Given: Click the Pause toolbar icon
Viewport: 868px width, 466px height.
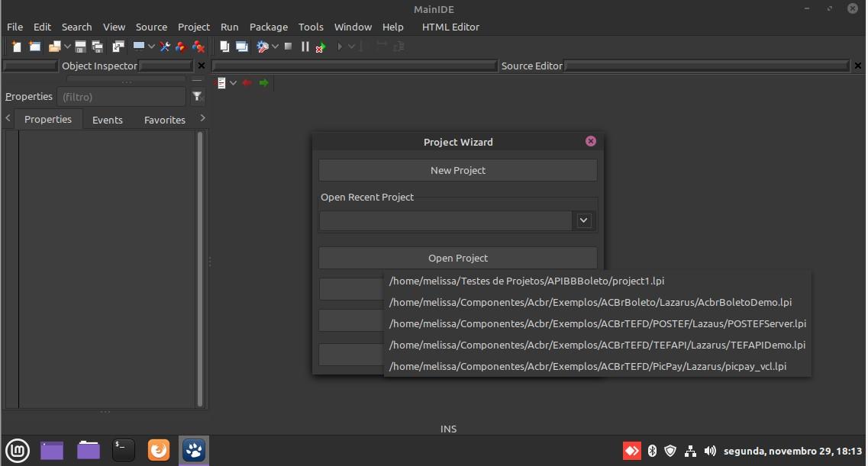Looking at the screenshot, I should (305, 47).
